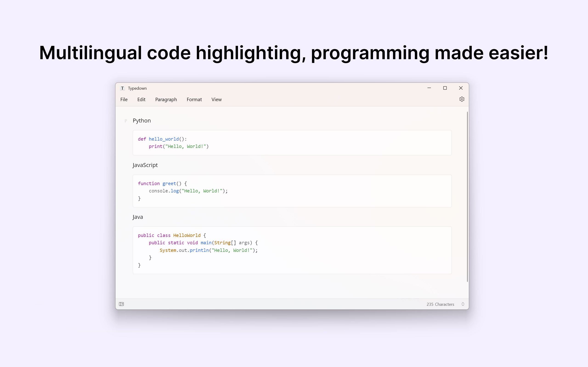This screenshot has height=367, width=588.
Task: Click inside the Java HelloWorld code block
Action: tap(291, 250)
